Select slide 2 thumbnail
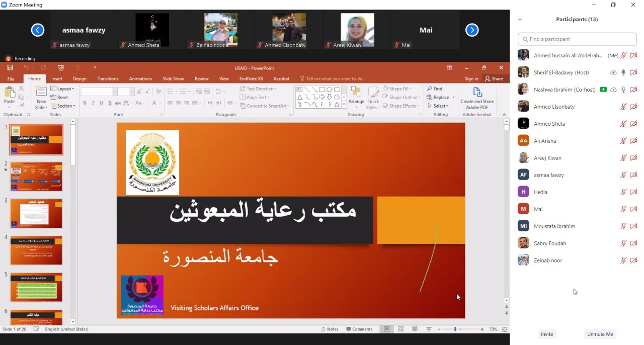644x345 pixels. [36, 177]
